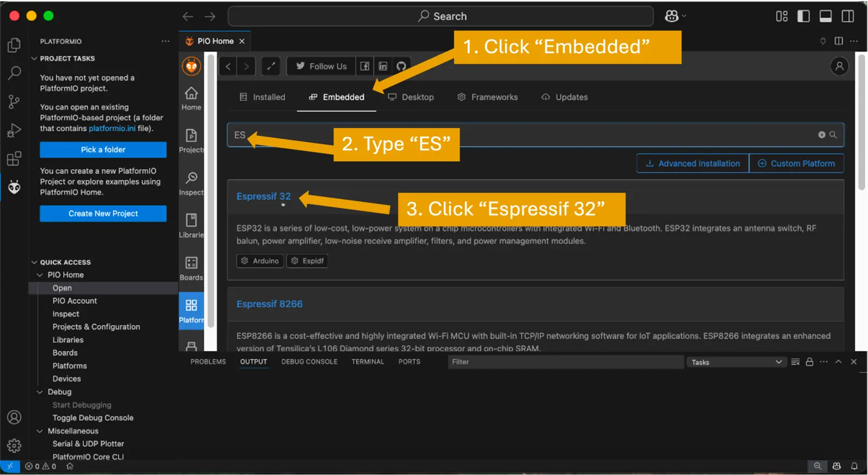Image resolution: width=868 pixels, height=475 pixels.
Task: Collapse the Debug tree group
Action: [40, 392]
